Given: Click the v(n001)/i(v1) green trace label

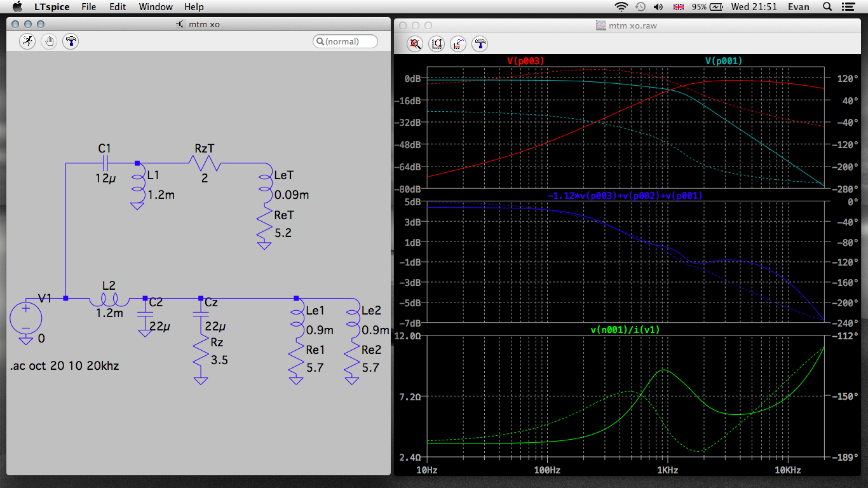Looking at the screenshot, I should click(625, 329).
